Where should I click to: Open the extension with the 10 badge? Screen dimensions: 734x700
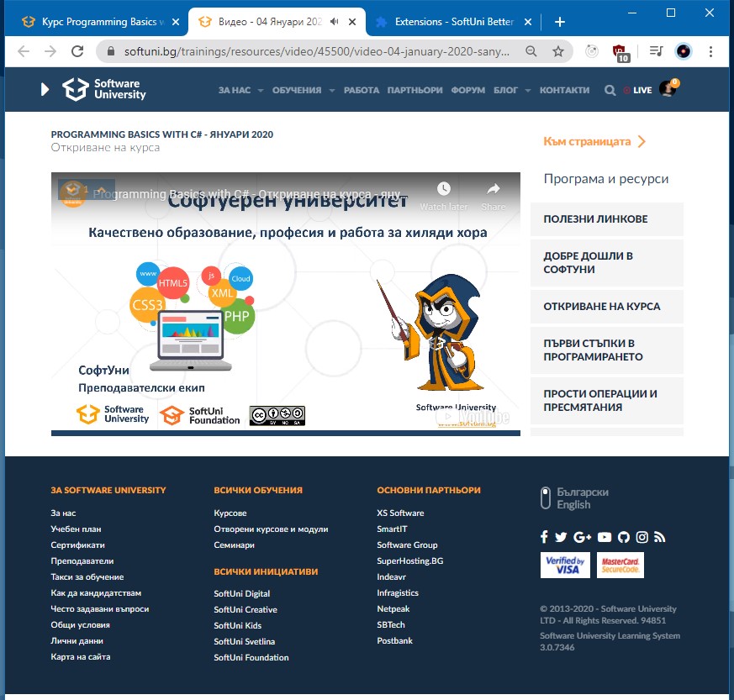[620, 53]
